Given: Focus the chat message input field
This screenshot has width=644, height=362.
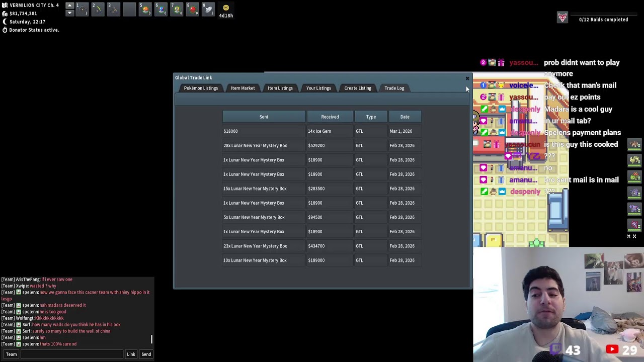Looking at the screenshot, I should point(72,354).
